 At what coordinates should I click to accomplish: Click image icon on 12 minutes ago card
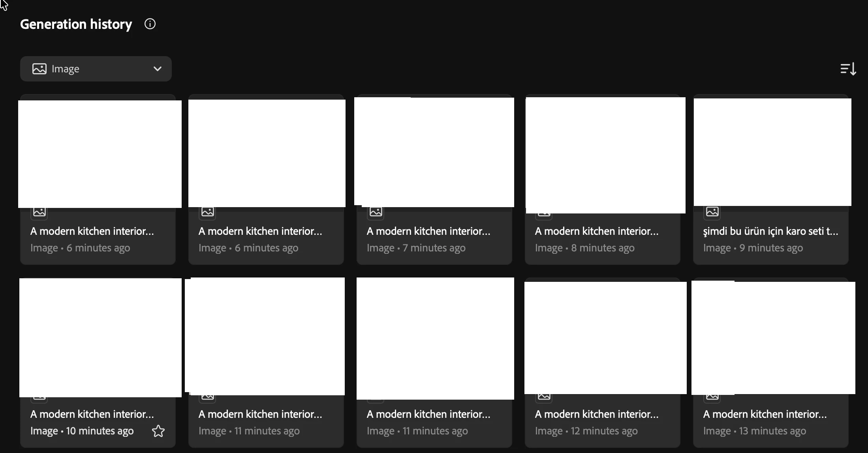tap(544, 396)
